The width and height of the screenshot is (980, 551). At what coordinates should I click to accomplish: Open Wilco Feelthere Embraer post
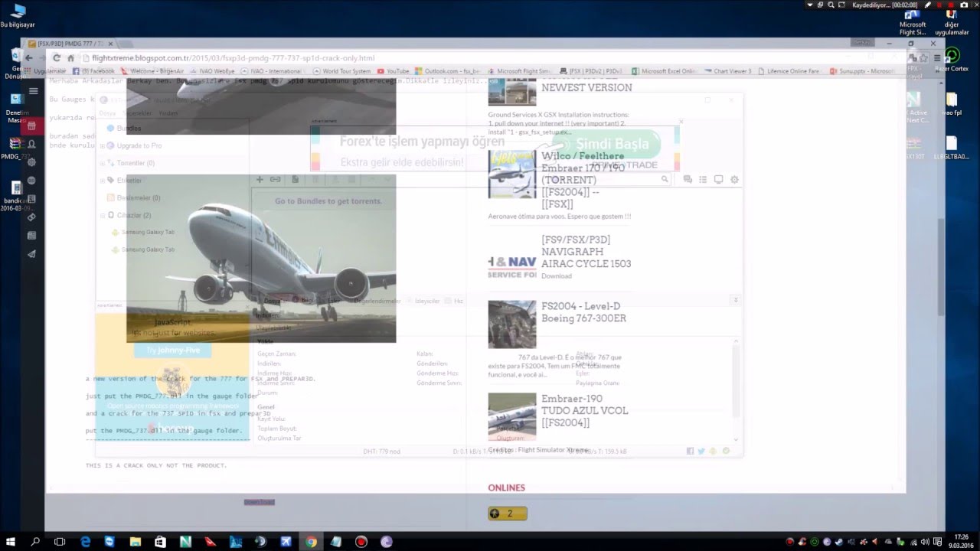[583, 180]
